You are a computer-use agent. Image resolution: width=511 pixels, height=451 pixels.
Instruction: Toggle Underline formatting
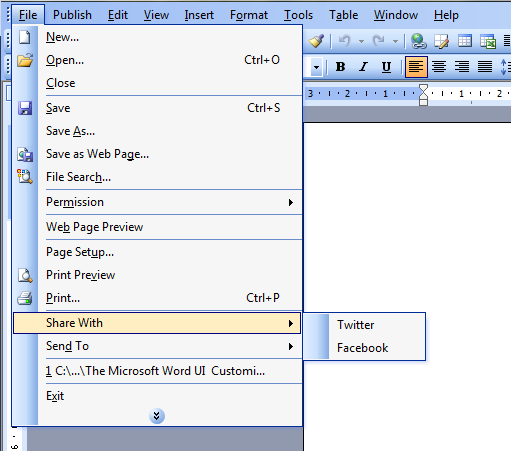coord(386,67)
